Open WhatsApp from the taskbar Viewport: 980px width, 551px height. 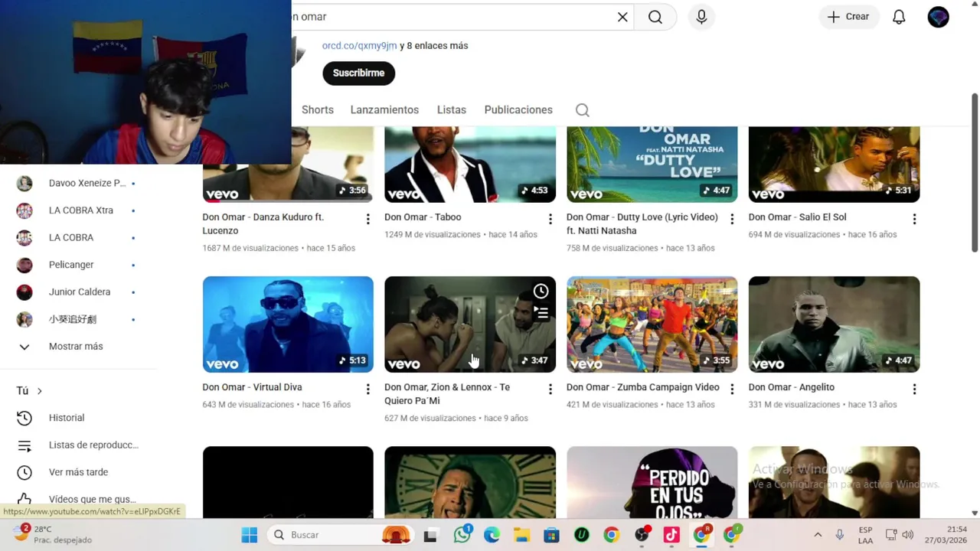(x=462, y=535)
